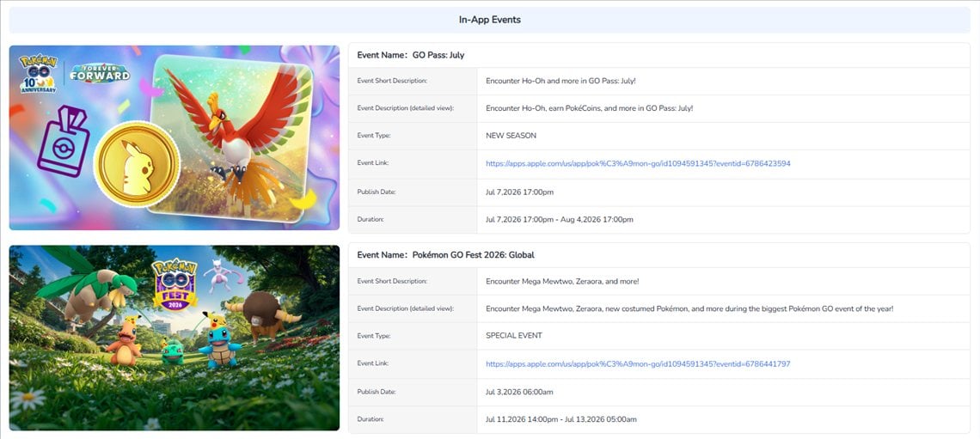Click the Event Link label in the GO Fest table
980x439 pixels.
(373, 363)
